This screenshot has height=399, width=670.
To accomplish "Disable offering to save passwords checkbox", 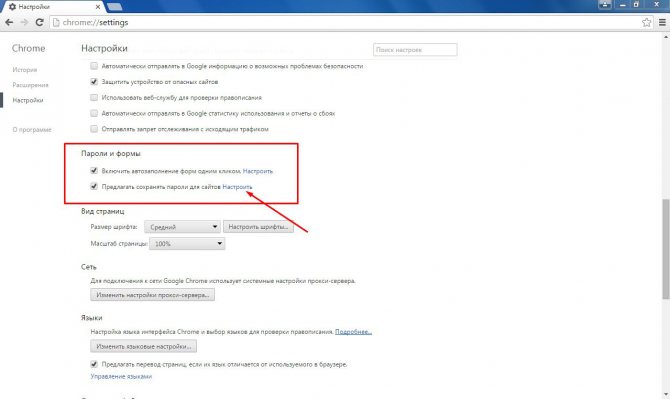I will (94, 186).
